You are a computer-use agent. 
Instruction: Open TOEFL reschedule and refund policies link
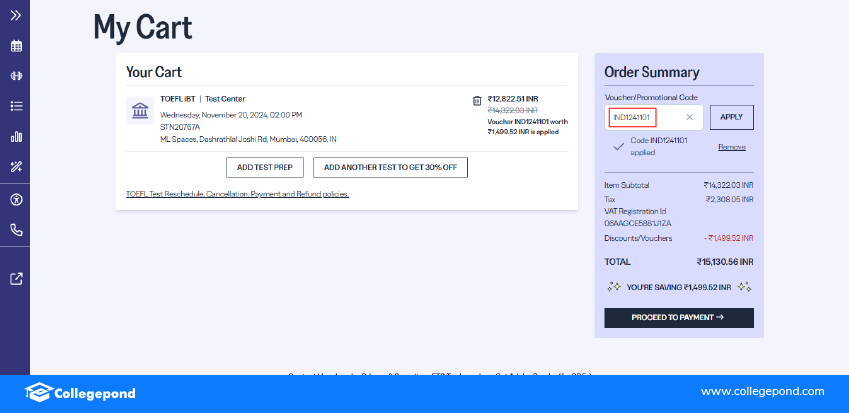237,194
